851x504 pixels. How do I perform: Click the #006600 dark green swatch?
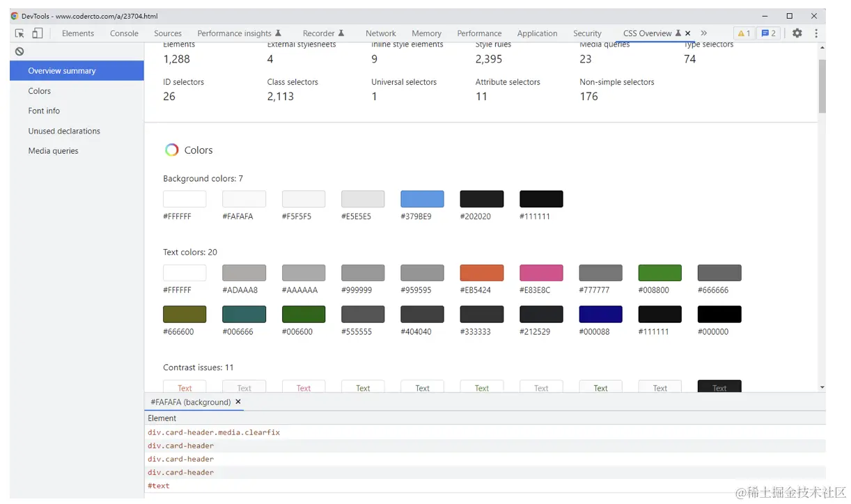pyautogui.click(x=304, y=314)
